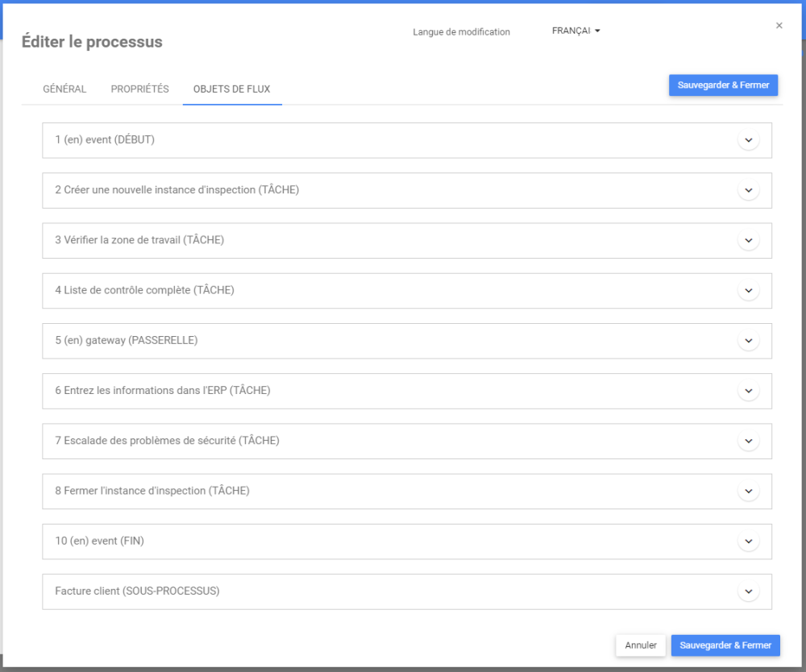The width and height of the screenshot is (806, 672).
Task: Expand the '10 (en) event (FIN)' chevron
Action: [749, 541]
